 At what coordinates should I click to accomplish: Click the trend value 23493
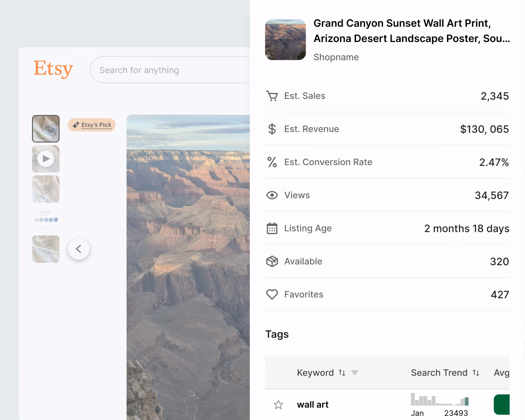click(456, 413)
